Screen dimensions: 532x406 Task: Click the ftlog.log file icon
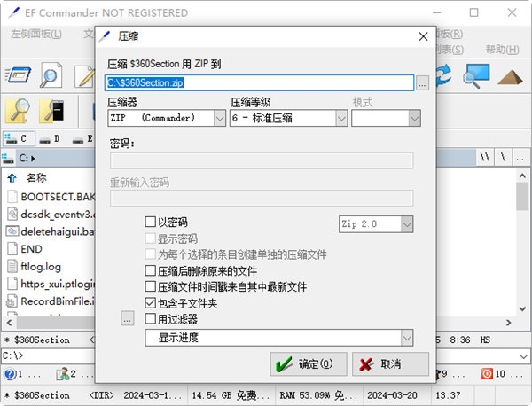tap(12, 266)
